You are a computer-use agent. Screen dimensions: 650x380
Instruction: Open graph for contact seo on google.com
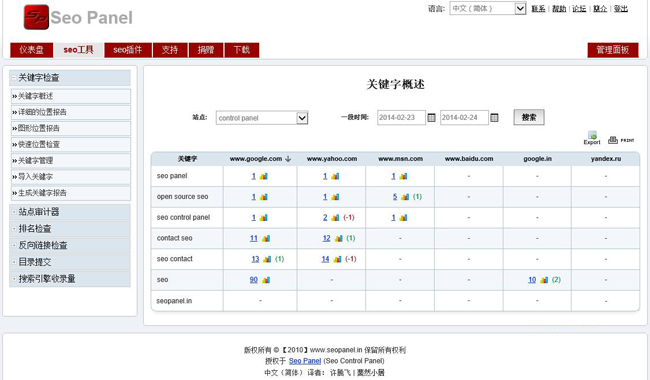[266, 238]
